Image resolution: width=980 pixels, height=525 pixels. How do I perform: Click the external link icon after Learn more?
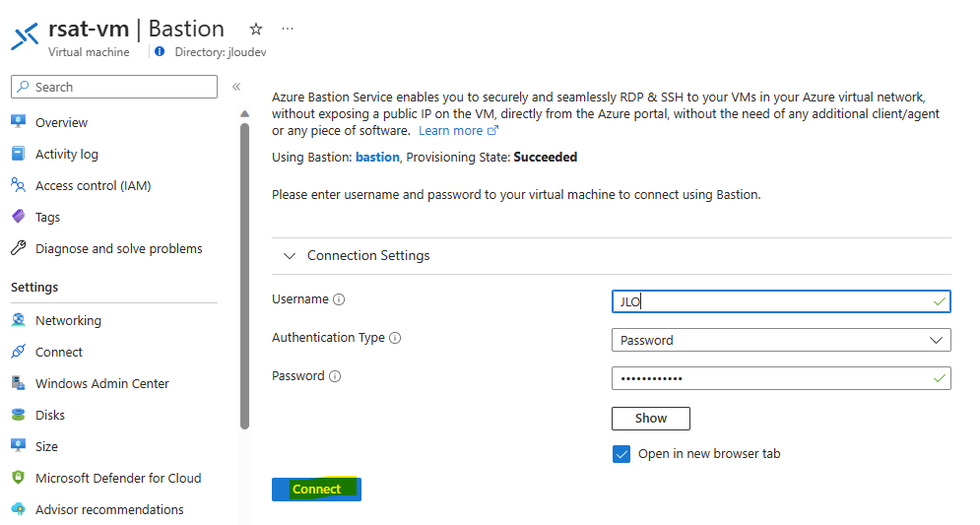[492, 130]
